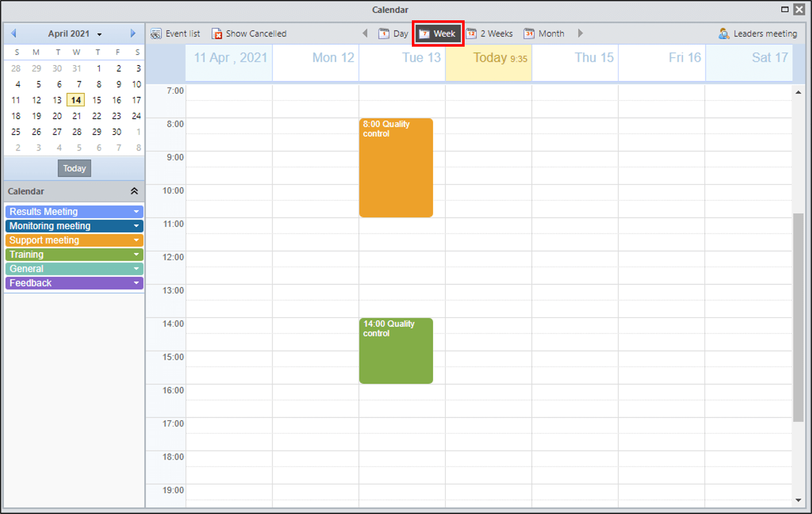Image resolution: width=812 pixels, height=514 pixels.
Task: Select April 22 in mini calendar
Action: pos(96,116)
